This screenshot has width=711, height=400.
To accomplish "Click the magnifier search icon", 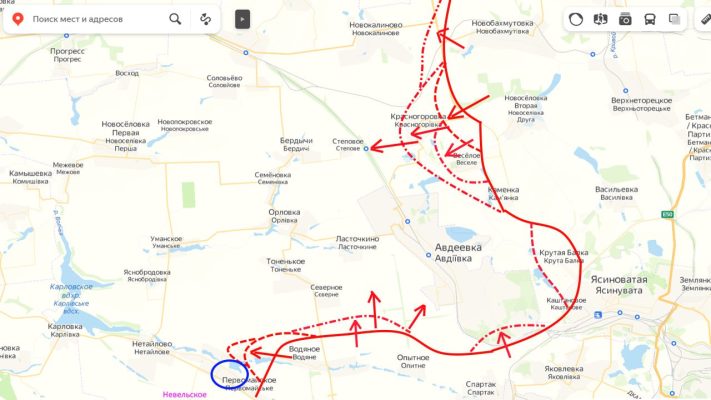I will pyautogui.click(x=175, y=19).
